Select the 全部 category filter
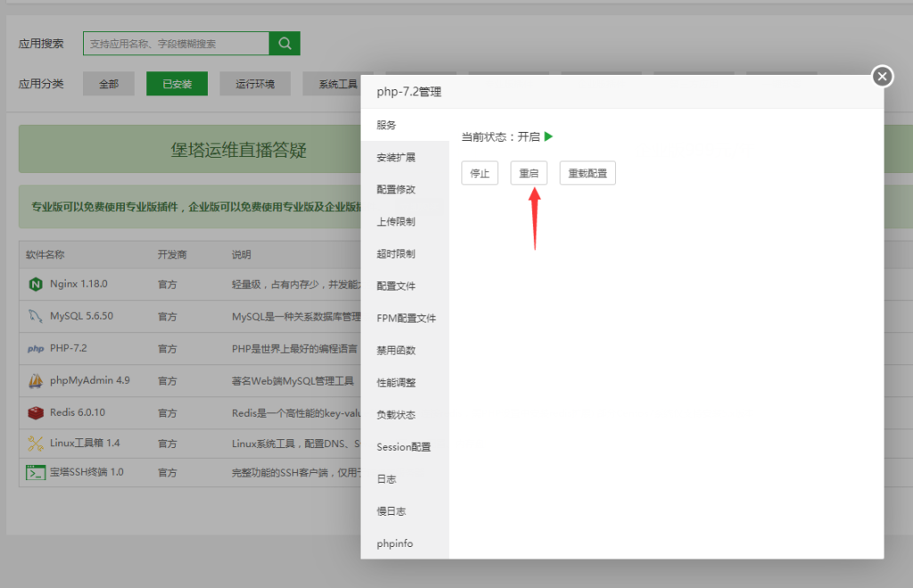This screenshot has width=913, height=588. pos(109,84)
